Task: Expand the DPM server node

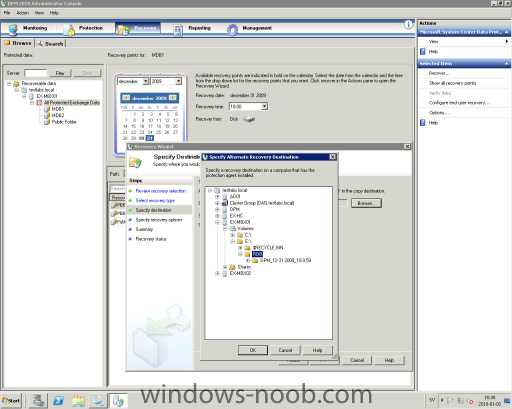Action: click(217, 209)
